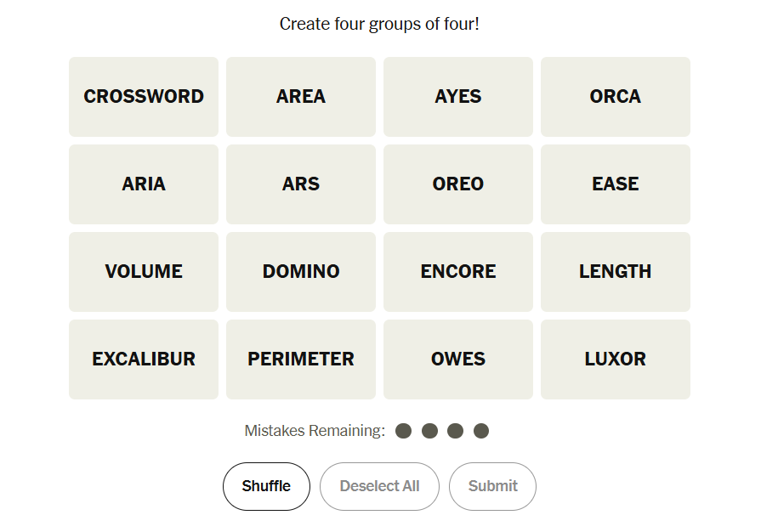Click the first Mistakes Remaining dot
This screenshot has width=761, height=532.
coord(404,431)
